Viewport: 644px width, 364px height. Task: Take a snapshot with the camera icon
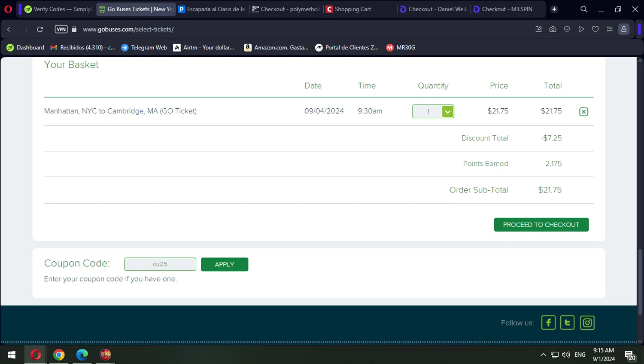coord(553,29)
